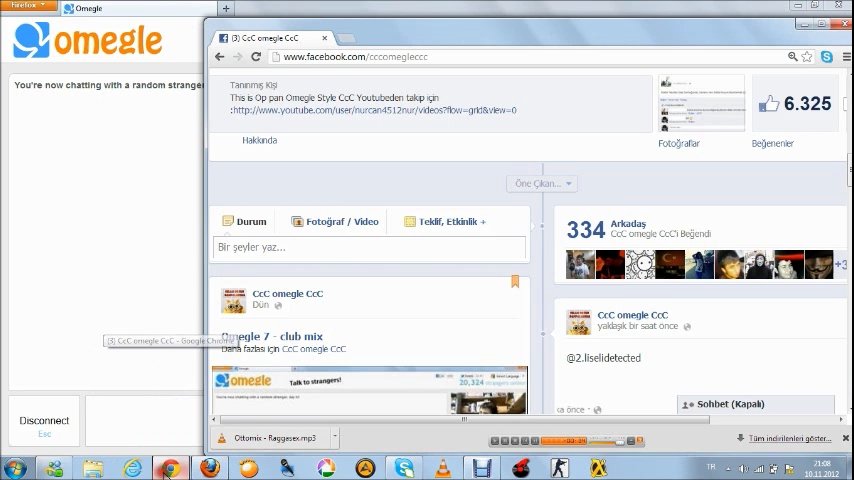The height and width of the screenshot is (480, 854).
Task: Open a new tab in Chrome window
Action: (x=346, y=38)
